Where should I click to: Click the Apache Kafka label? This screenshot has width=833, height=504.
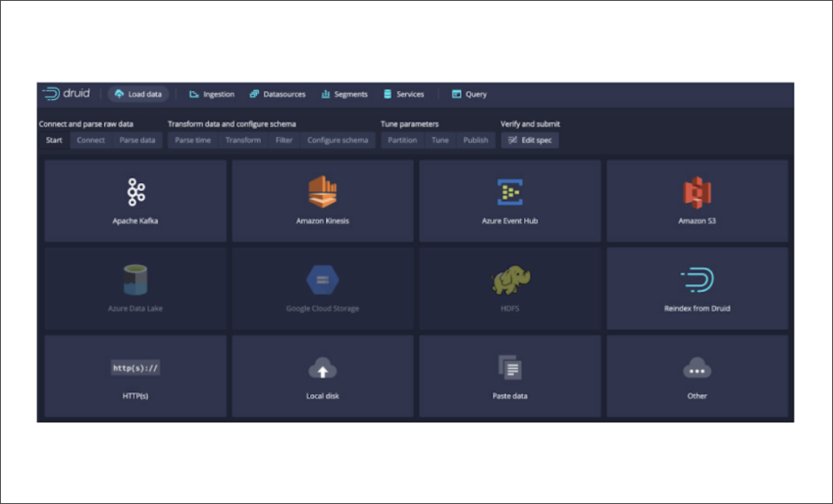click(136, 221)
